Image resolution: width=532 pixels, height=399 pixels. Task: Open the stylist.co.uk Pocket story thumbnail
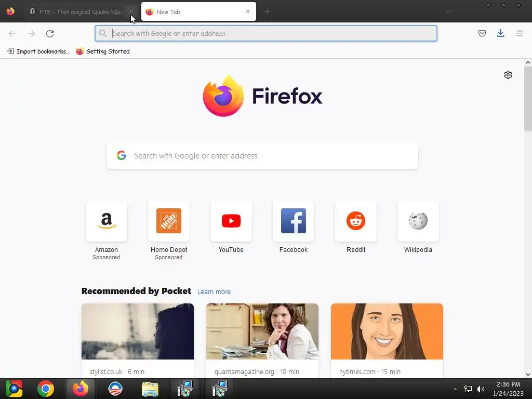137,331
